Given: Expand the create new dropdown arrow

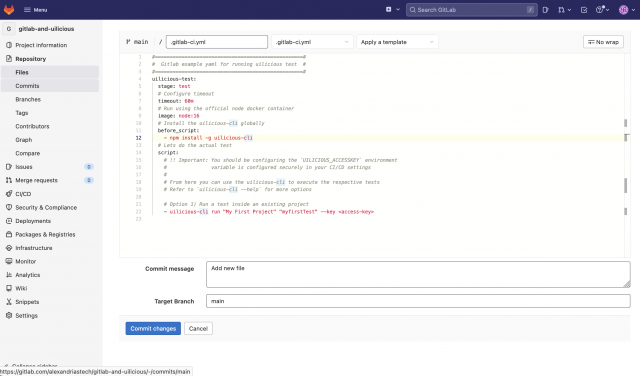Looking at the screenshot, I should point(398,10).
